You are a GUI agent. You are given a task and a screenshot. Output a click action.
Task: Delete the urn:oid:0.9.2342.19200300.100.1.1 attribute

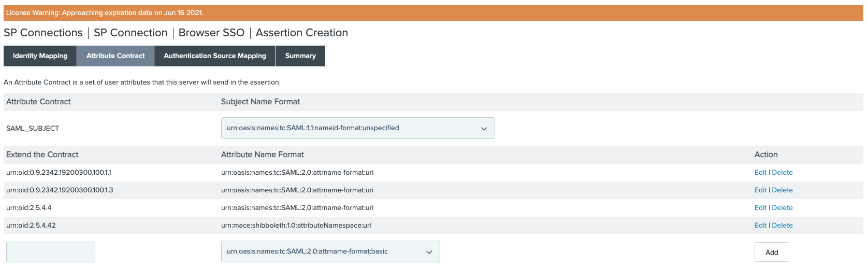click(x=782, y=173)
